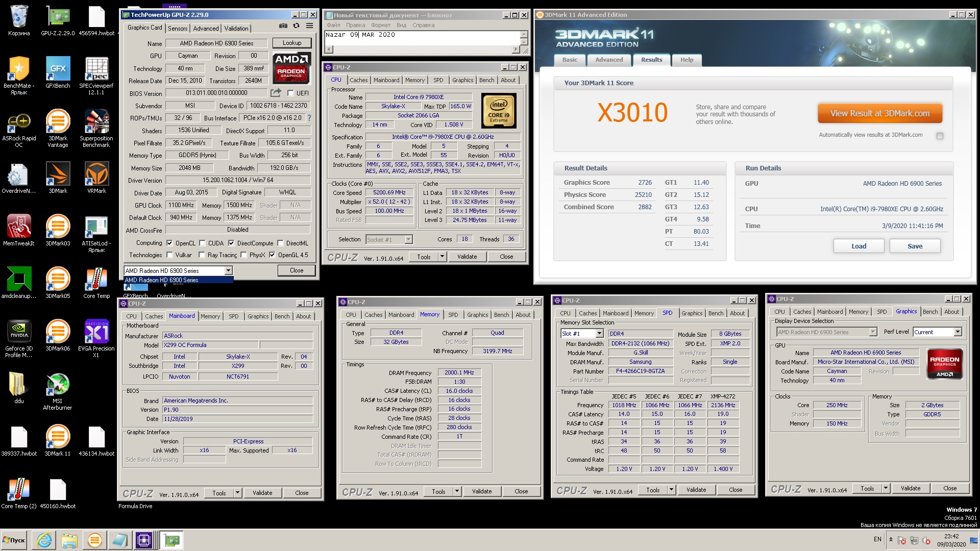
Task: Click Validate in the CPU tab window
Action: point(467,257)
